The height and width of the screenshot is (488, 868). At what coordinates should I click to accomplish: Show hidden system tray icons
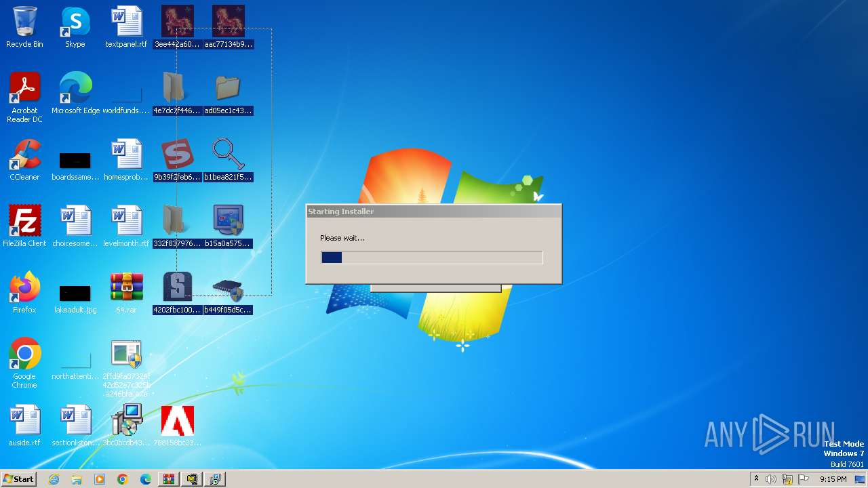click(x=756, y=479)
